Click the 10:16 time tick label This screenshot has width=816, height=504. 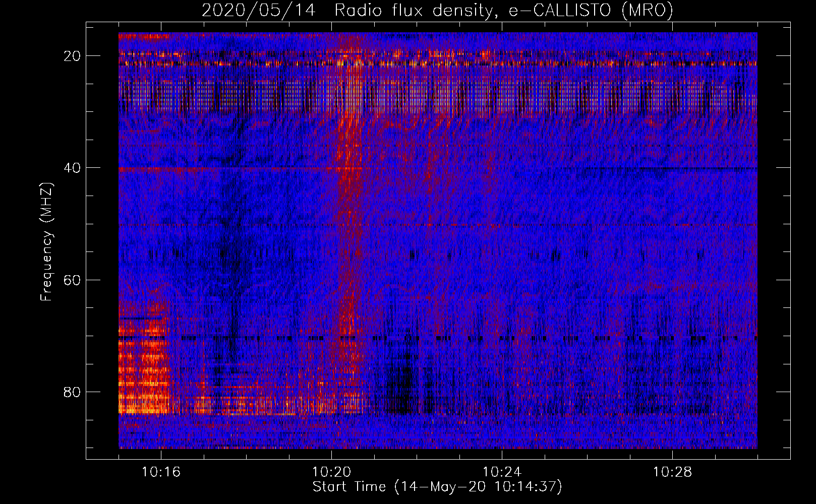click(x=161, y=472)
